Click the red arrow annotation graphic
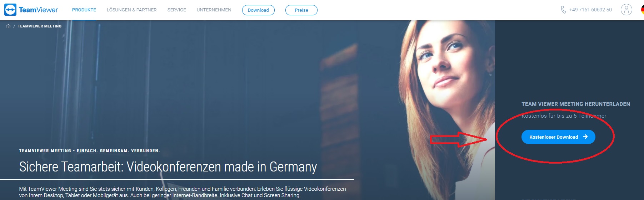644x200 pixels. (458, 139)
